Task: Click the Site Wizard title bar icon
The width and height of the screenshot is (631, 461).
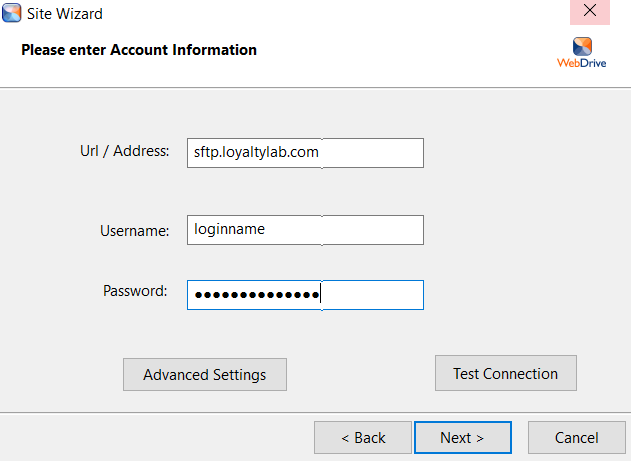Action: [x=11, y=14]
